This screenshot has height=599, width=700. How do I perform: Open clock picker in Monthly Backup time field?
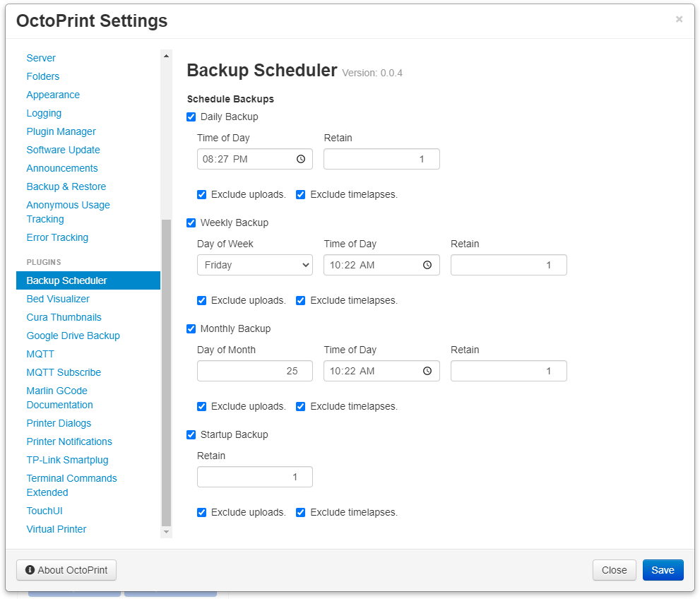[427, 371]
